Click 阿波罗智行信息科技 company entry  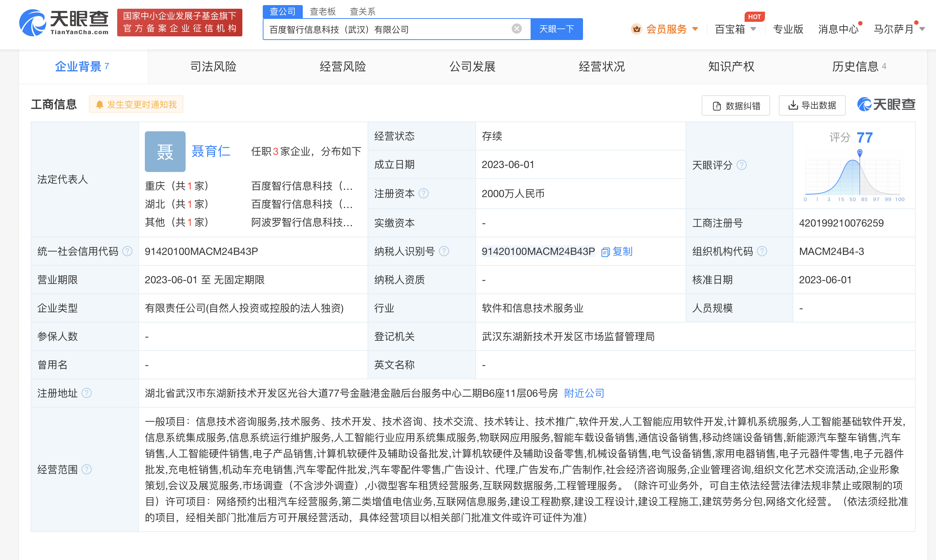pos(302,222)
